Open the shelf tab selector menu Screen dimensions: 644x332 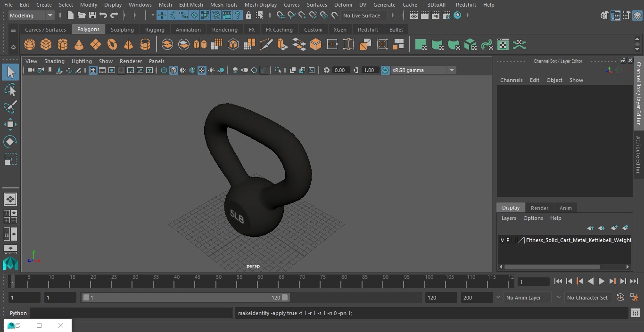click(x=13, y=30)
